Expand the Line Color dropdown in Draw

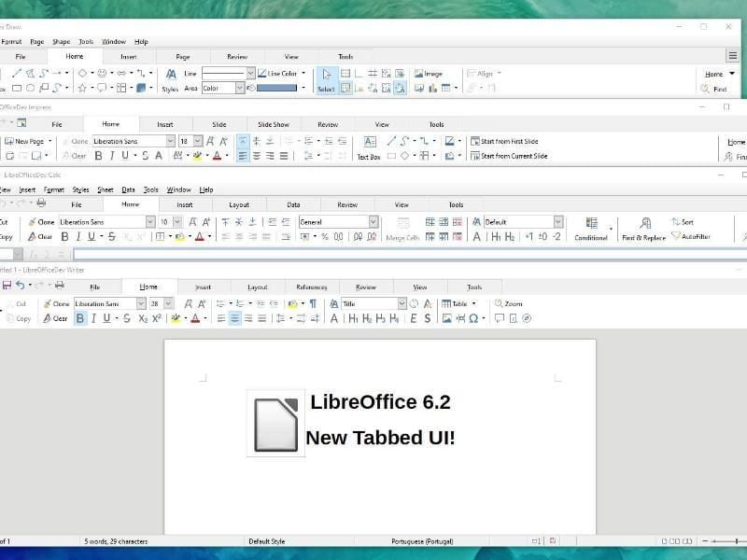(304, 73)
